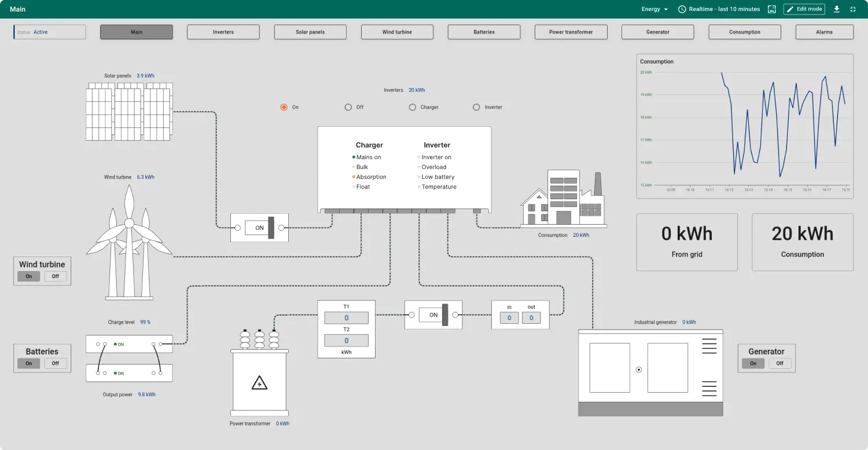The image size is (868, 450).
Task: Turn off the wind turbine
Action: (56, 276)
